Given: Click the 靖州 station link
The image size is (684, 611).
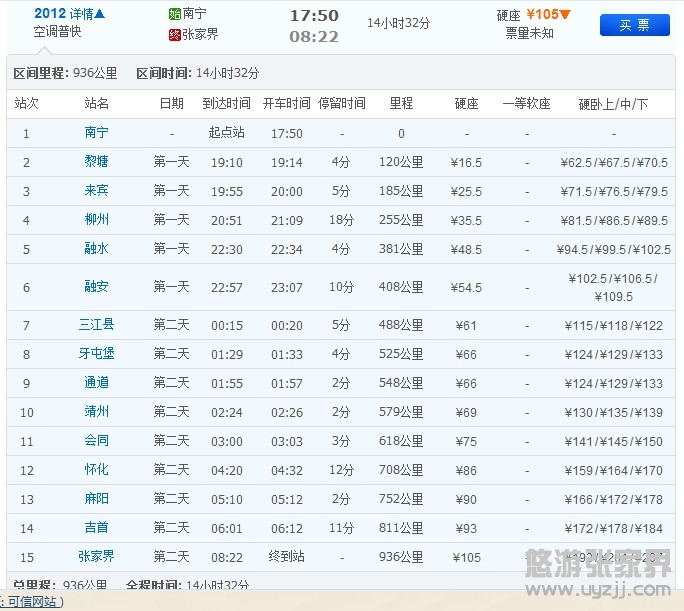Looking at the screenshot, I should point(97,412).
